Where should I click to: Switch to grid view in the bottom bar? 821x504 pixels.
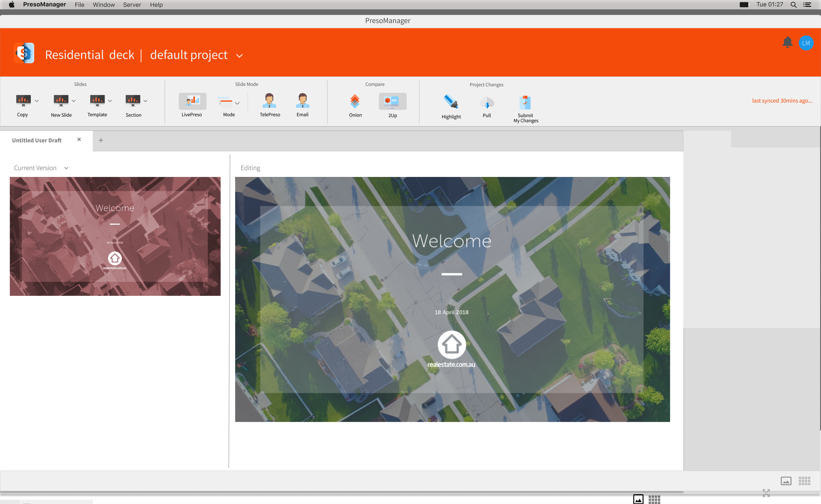[804, 481]
